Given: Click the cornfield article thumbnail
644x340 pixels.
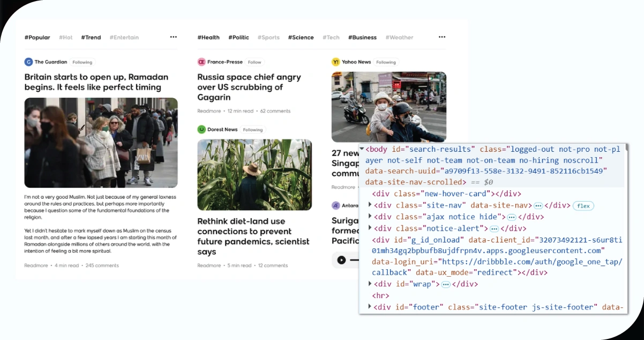Looking at the screenshot, I should tap(254, 175).
